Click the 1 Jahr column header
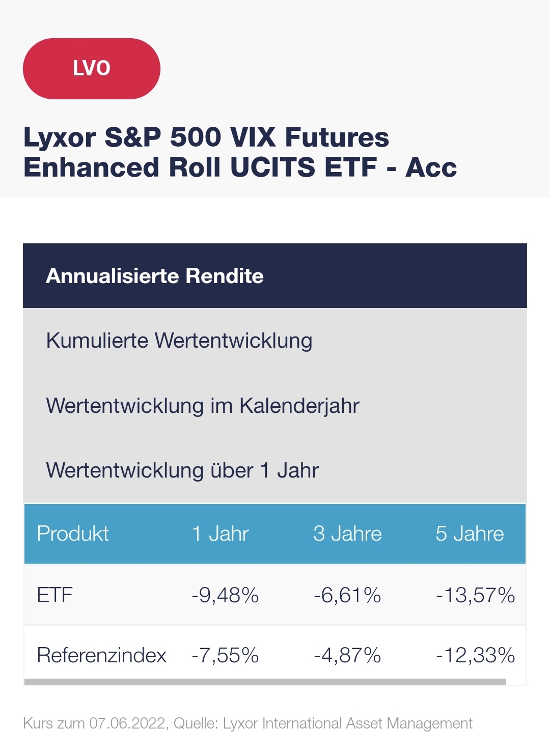This screenshot has width=550, height=756. coord(220,534)
